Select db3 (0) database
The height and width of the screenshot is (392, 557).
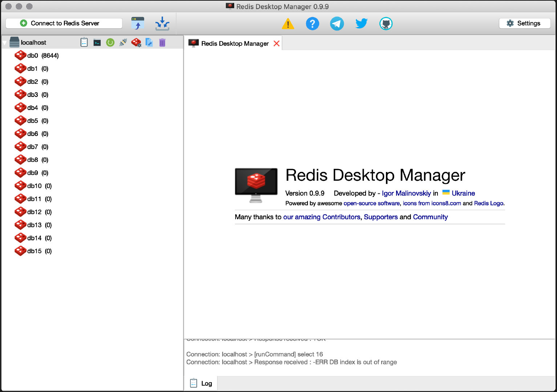(32, 95)
